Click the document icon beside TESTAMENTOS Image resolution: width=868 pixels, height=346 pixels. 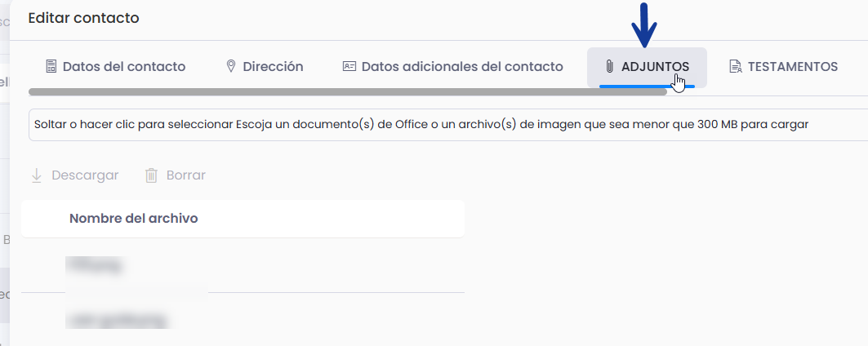click(735, 67)
